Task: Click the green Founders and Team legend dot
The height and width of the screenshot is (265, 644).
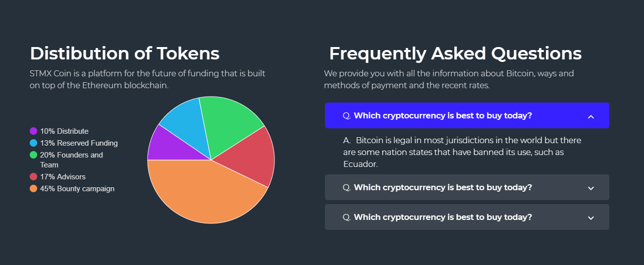Action: [34, 155]
